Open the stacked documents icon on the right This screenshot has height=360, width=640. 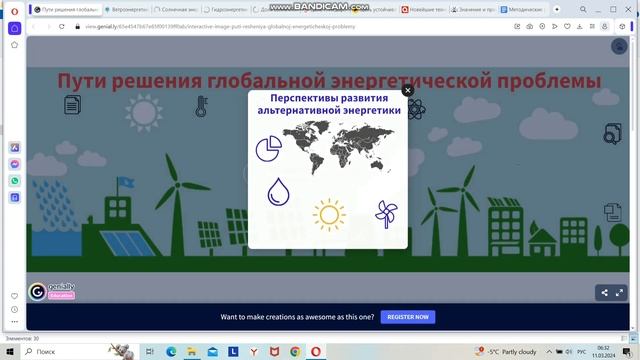click(612, 212)
